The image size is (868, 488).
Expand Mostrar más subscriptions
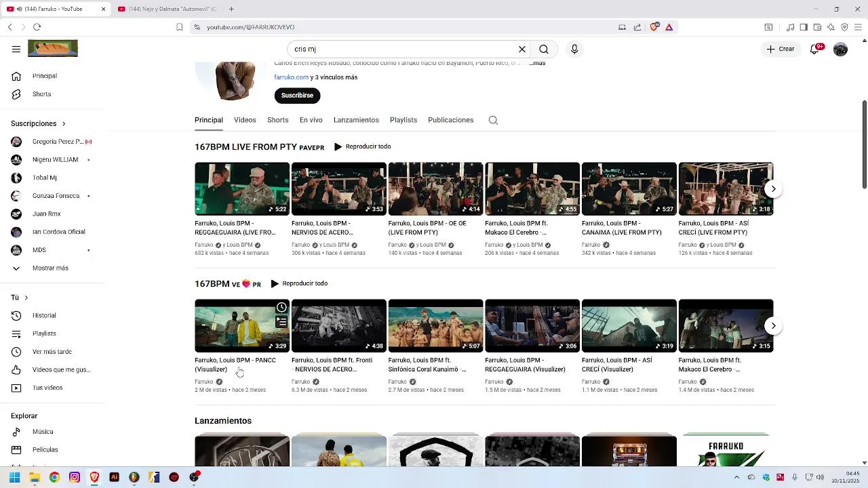[x=52, y=268]
